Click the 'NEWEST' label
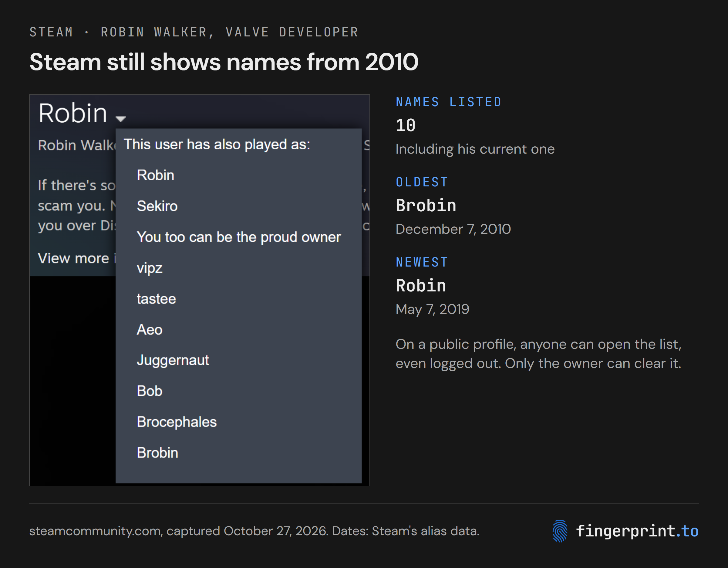Image resolution: width=728 pixels, height=568 pixels. (x=422, y=262)
